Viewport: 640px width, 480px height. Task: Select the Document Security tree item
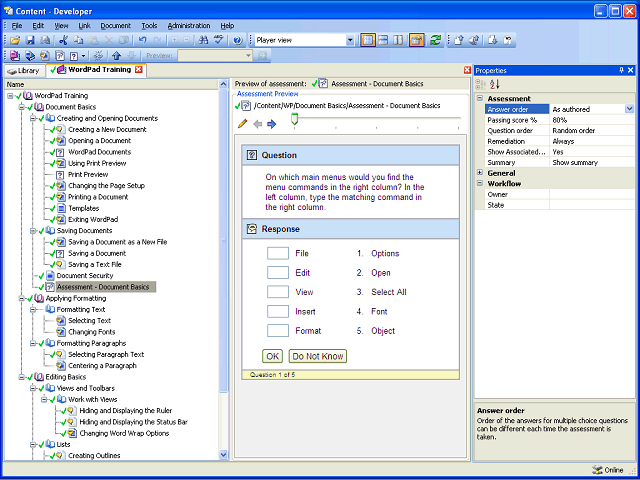[x=85, y=276]
